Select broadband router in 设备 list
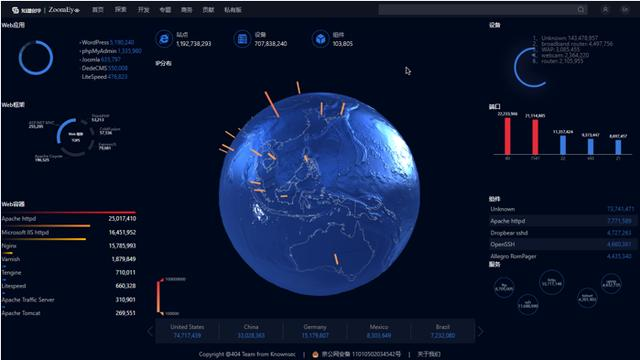 pos(573,44)
